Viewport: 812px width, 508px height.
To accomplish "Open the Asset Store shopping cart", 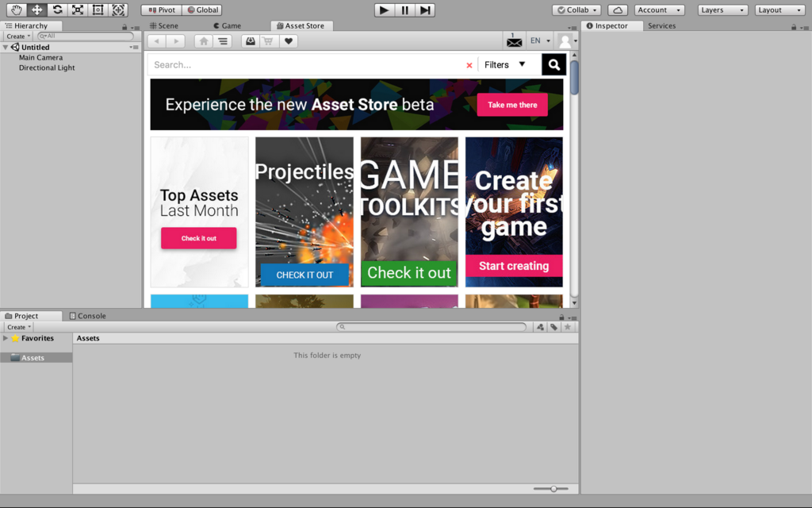I will [x=269, y=41].
